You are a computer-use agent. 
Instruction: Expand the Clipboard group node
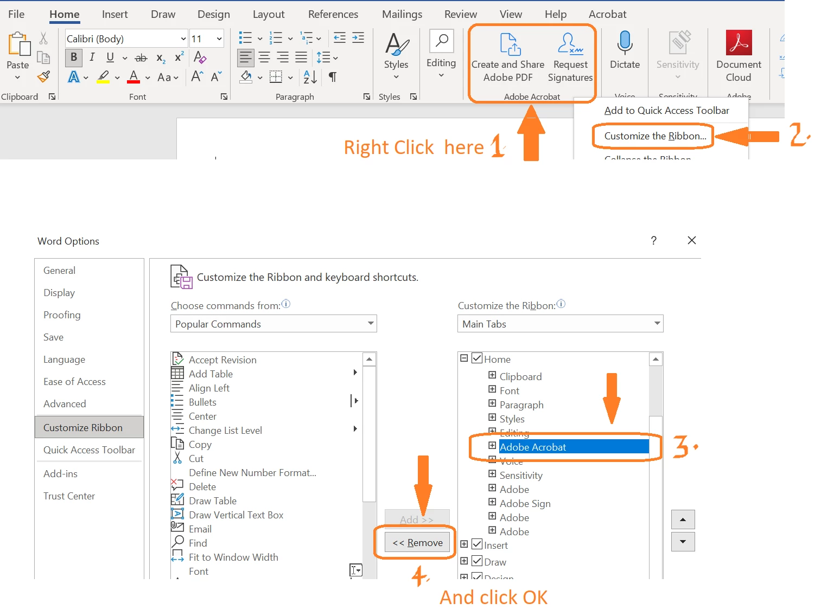[492, 375]
